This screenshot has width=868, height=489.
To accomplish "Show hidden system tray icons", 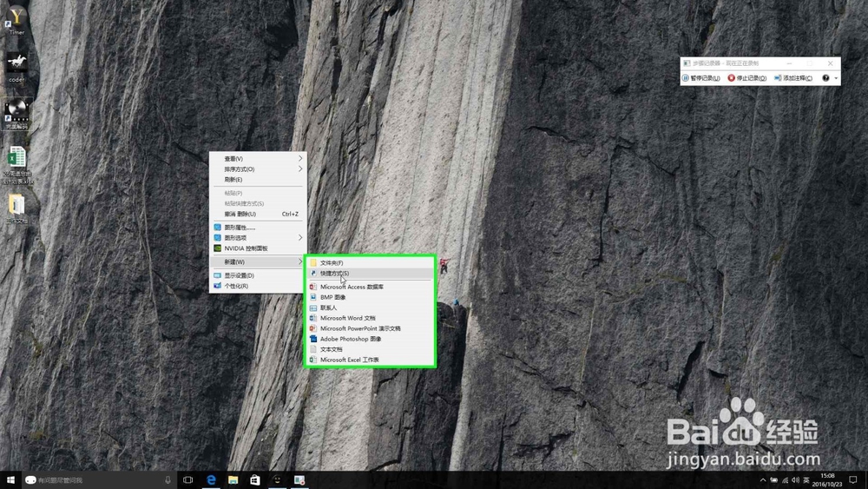I will (763, 480).
